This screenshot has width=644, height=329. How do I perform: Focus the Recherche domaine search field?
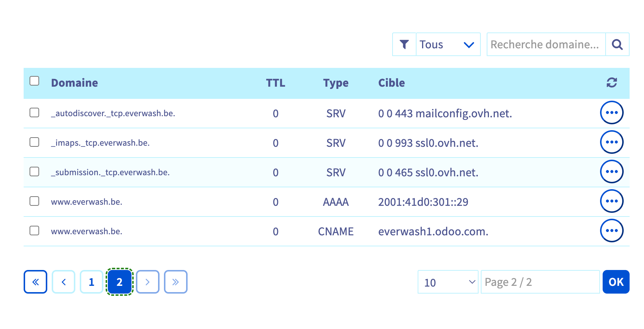tap(546, 45)
